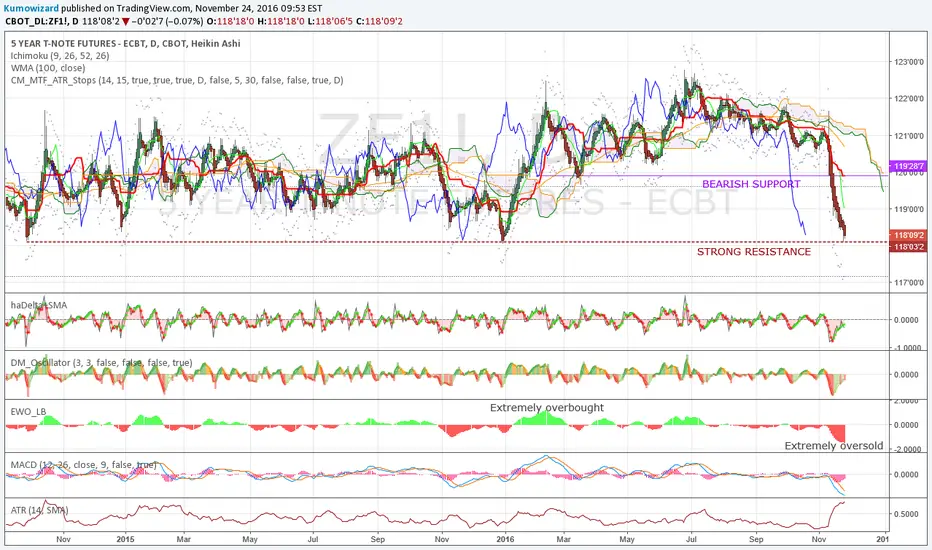The width and height of the screenshot is (932, 550).
Task: Click the O:118'18'0 open value
Action: pos(231,21)
